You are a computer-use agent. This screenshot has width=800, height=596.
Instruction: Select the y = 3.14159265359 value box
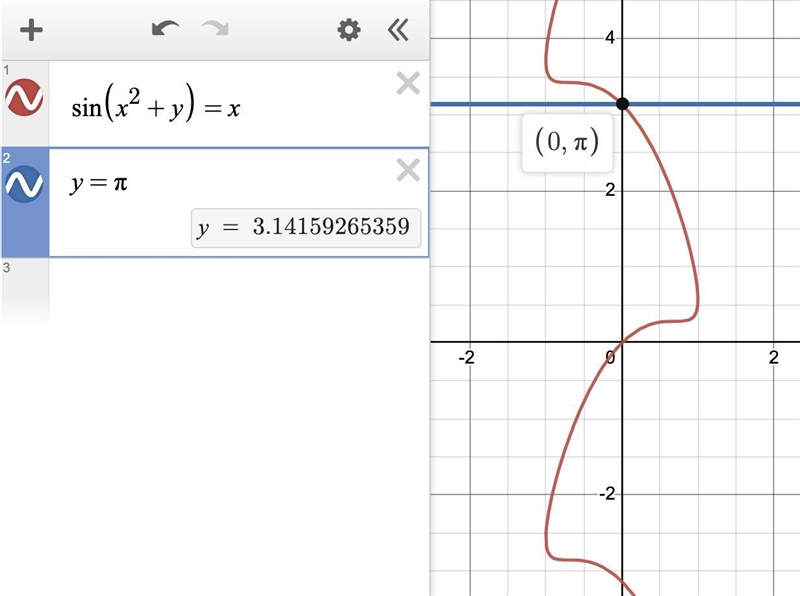306,228
